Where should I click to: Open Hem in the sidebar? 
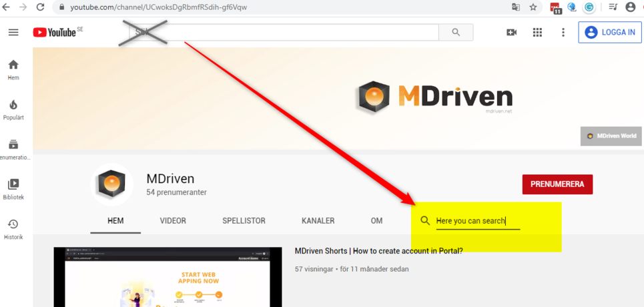[13, 70]
